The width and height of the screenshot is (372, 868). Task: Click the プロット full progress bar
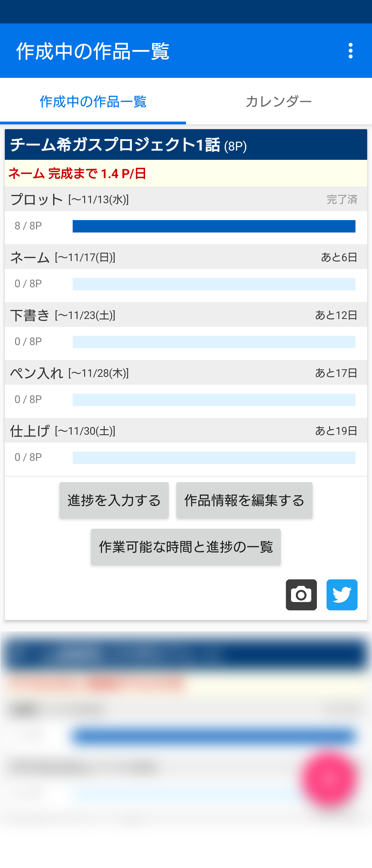pos(214,226)
